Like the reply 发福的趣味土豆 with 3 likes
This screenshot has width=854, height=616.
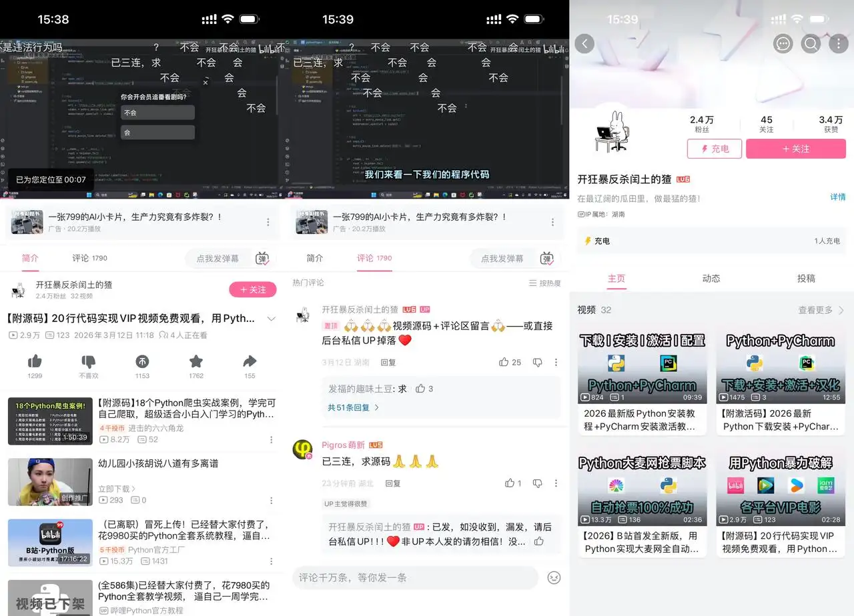(x=420, y=388)
